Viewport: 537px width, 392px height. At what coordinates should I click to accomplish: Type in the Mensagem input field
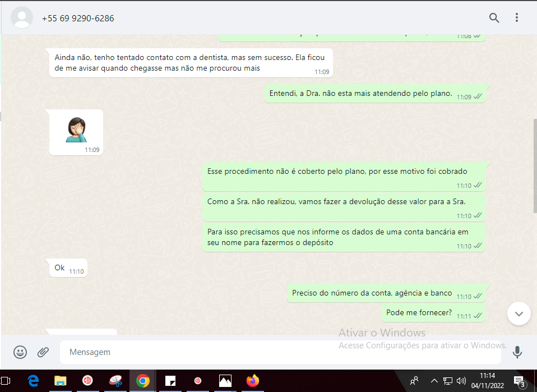(280, 352)
